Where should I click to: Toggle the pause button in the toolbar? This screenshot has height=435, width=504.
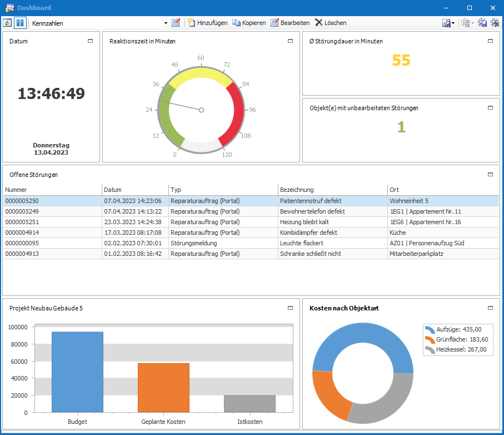click(x=20, y=23)
